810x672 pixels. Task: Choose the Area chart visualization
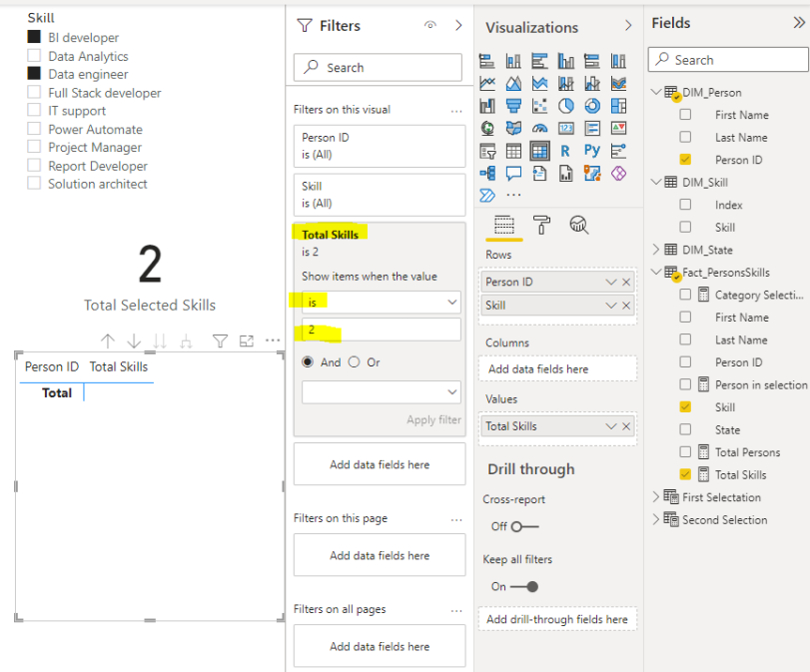click(x=513, y=83)
